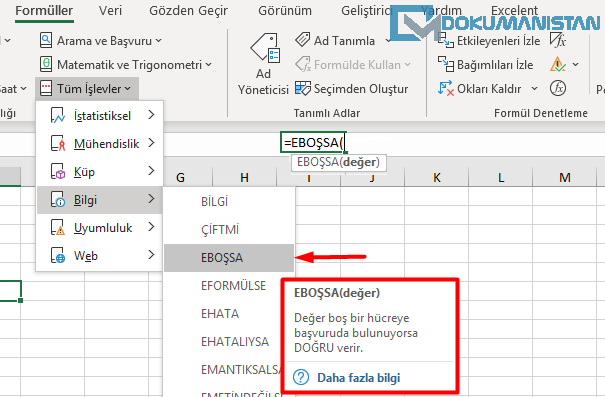
Task: Click the Arama ve Başvuru book icon
Action: point(46,41)
